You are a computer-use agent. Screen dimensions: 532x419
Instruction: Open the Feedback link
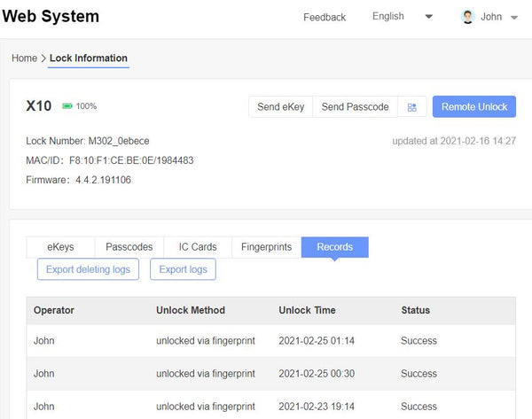coord(325,18)
